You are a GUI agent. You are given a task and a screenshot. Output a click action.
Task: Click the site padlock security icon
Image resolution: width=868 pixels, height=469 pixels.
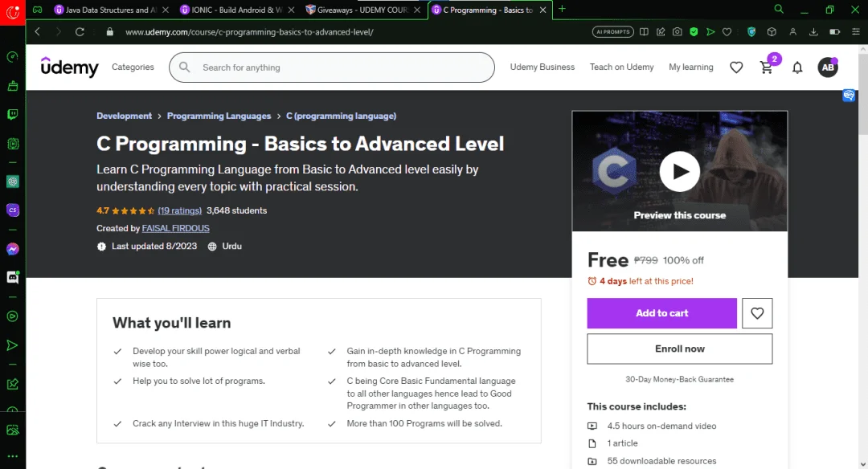(x=109, y=32)
